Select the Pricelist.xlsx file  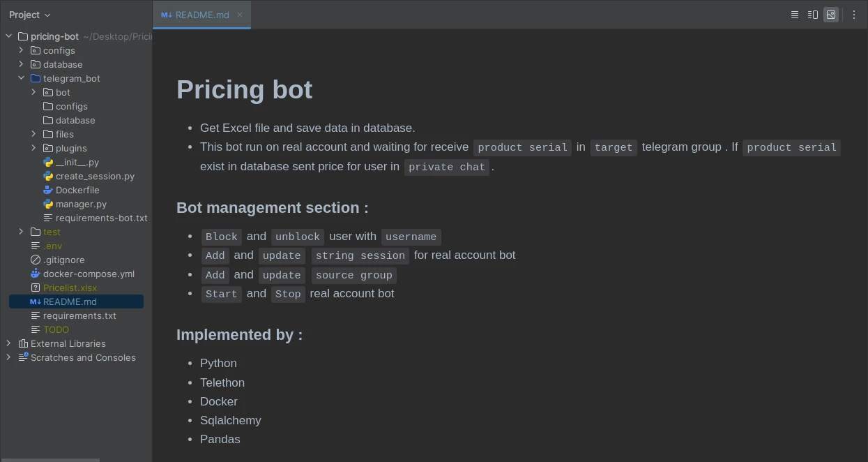(x=70, y=288)
